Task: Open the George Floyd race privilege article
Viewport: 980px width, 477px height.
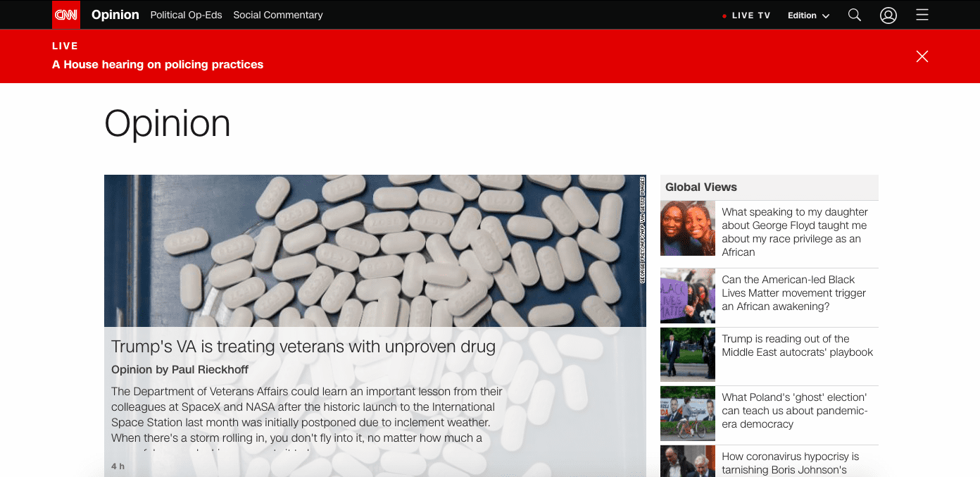Action: click(x=795, y=232)
